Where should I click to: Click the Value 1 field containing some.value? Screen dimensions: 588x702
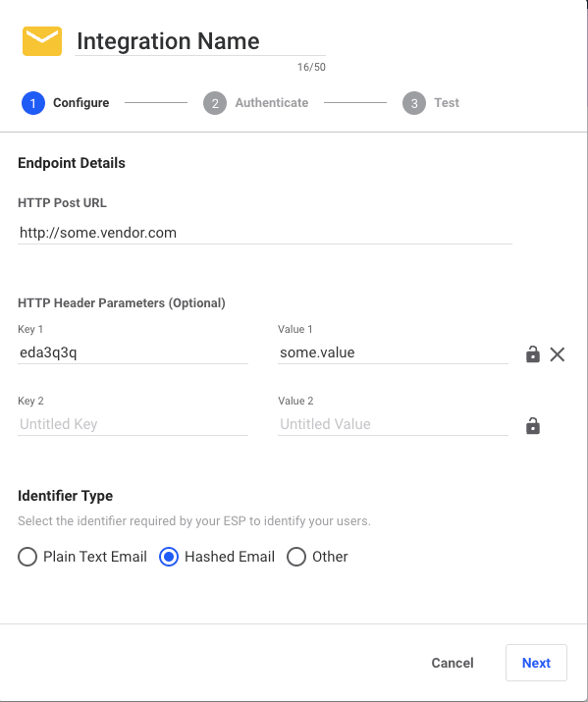393,352
